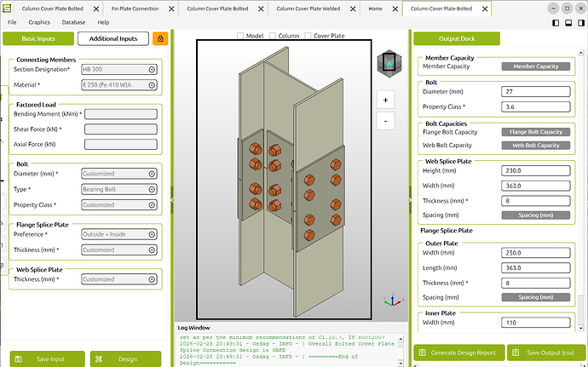
Task: Open the Graphics menu
Action: tap(39, 22)
